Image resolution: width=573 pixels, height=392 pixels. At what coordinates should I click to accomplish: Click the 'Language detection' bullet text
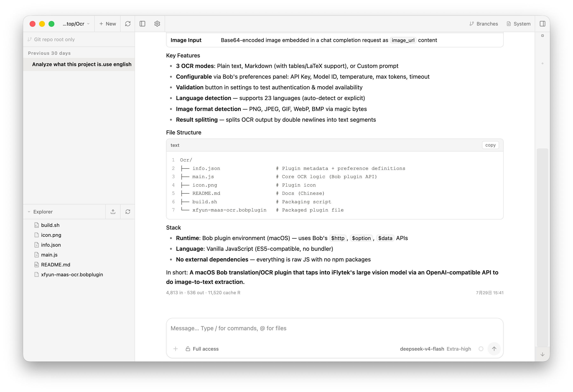tap(270, 98)
